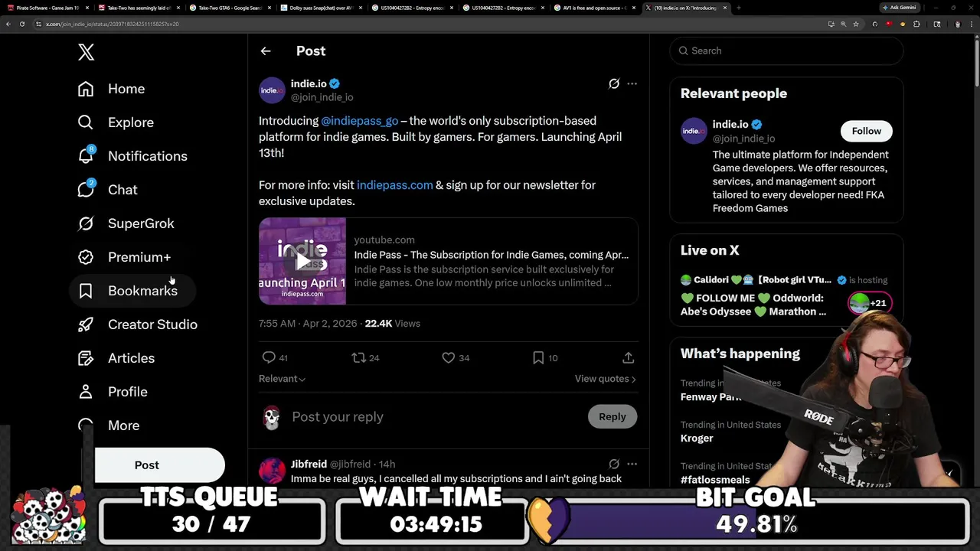Viewport: 980px width, 551px height.
Task: Open Grok icon on indie.io post
Action: click(x=614, y=84)
